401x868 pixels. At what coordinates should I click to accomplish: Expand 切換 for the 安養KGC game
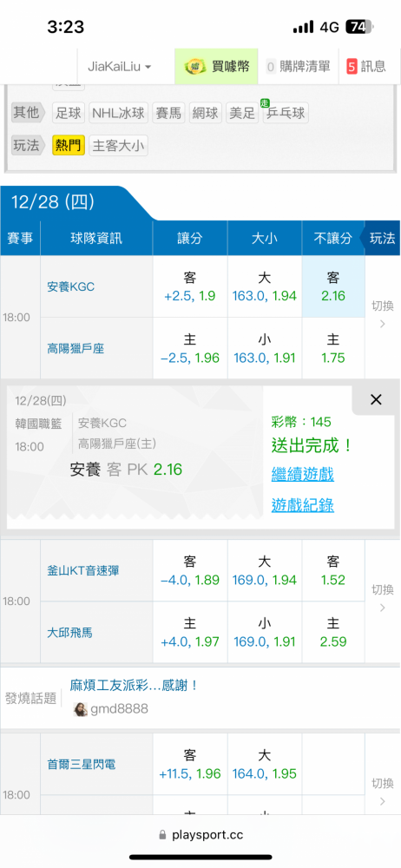(382, 314)
